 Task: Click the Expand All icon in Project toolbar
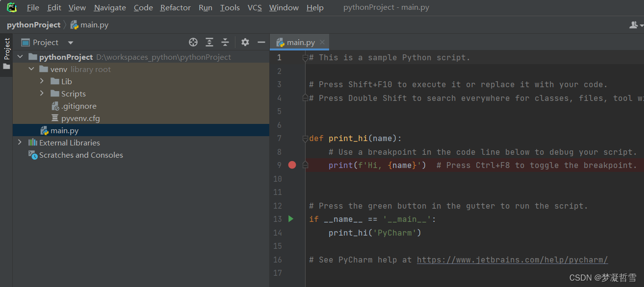point(209,42)
